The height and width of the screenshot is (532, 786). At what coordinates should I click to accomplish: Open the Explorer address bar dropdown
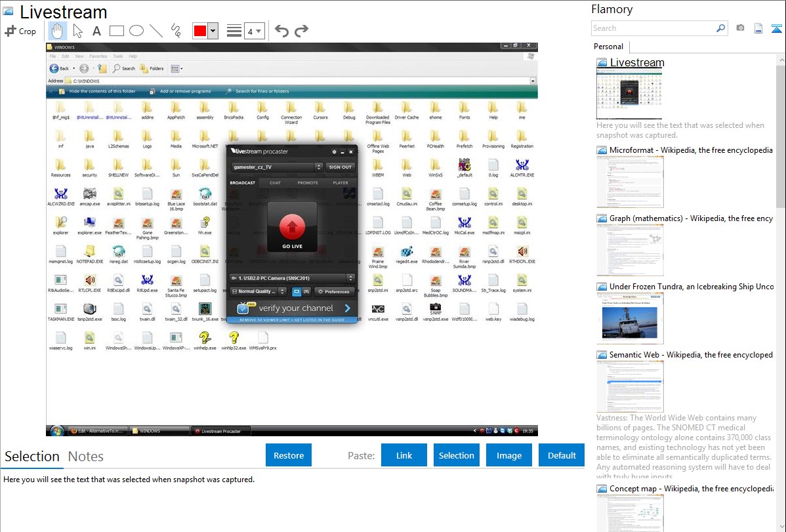[x=533, y=81]
